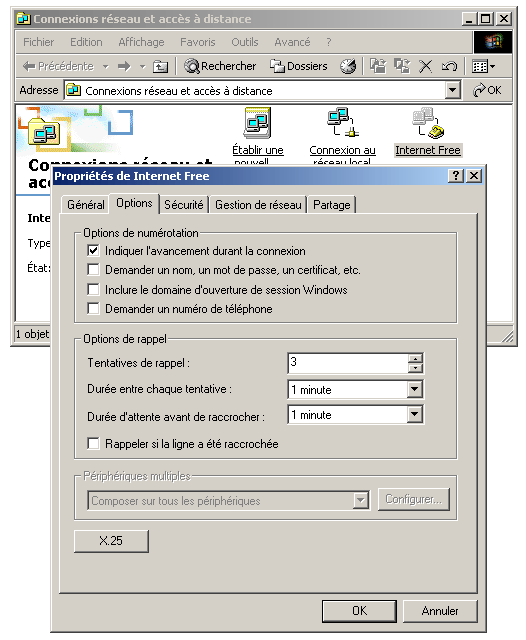Click the Tentatives de rappel number field
526x640 pixels.
[347, 363]
